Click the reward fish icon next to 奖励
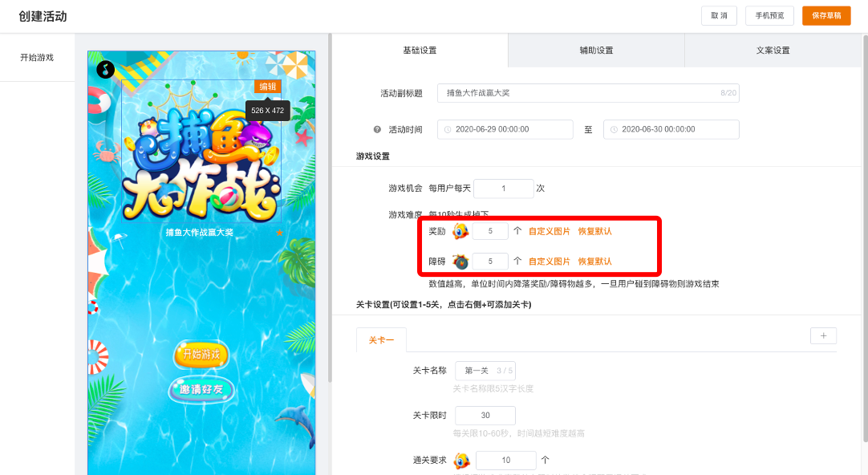Screen dimensions: 868x475 coord(460,231)
